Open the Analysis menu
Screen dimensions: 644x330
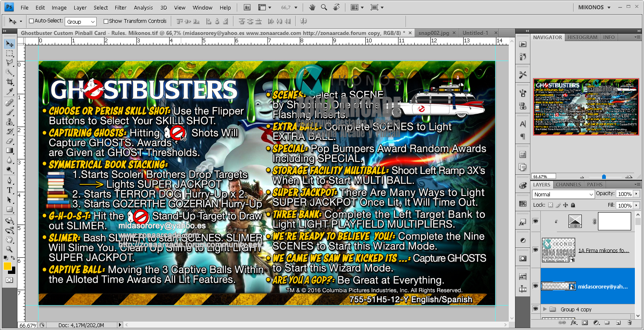pyautogui.click(x=143, y=7)
